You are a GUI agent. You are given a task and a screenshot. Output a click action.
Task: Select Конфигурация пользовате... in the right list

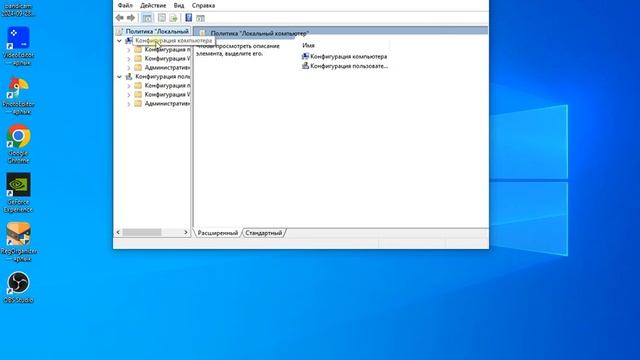[x=344, y=66]
